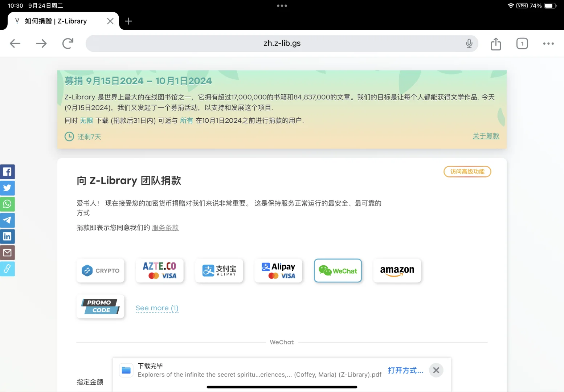Share page on Twitter

[7, 188]
